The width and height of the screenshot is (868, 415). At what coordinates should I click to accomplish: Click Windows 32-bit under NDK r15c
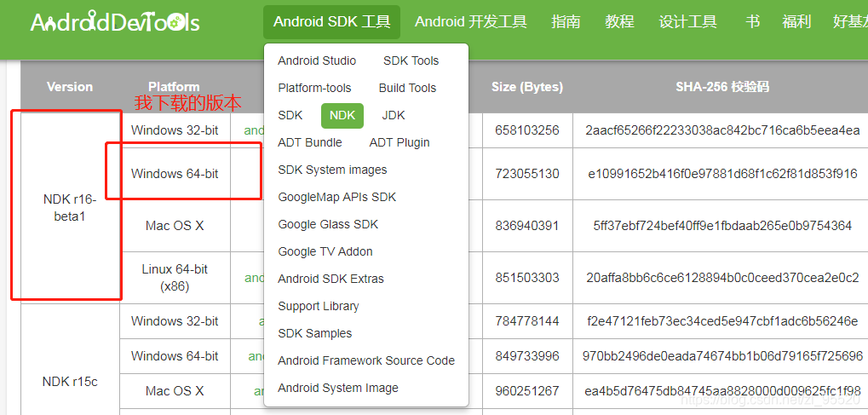(x=175, y=320)
